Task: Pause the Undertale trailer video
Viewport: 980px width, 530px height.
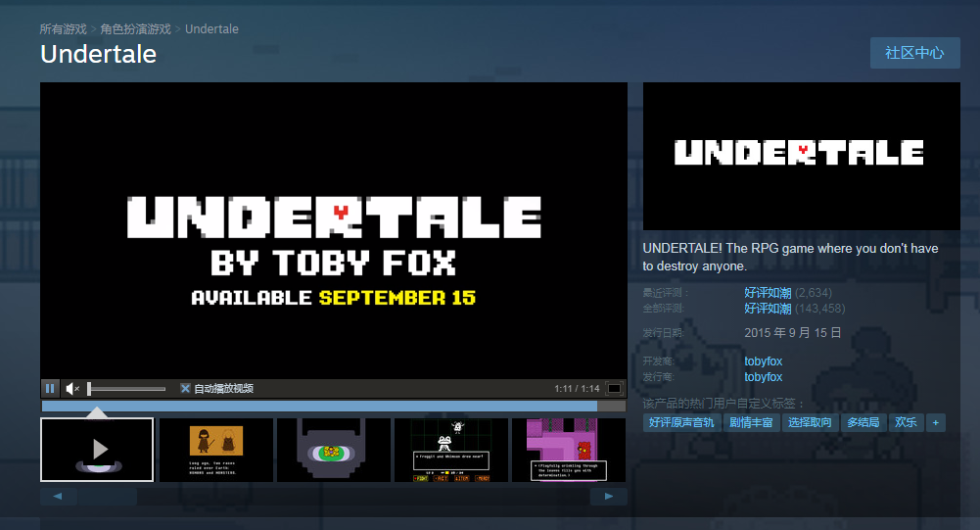Action: click(x=50, y=389)
